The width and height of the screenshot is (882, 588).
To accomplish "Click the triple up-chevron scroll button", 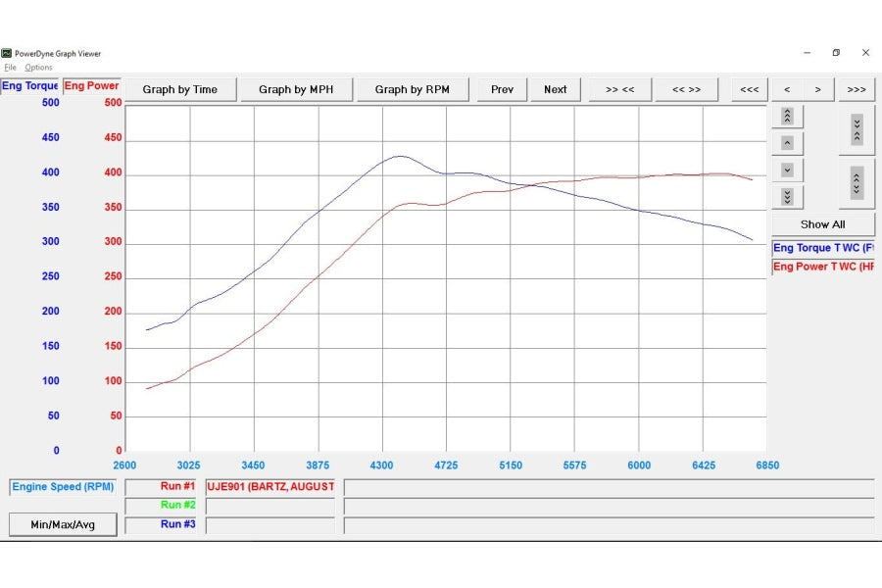I will [787, 117].
